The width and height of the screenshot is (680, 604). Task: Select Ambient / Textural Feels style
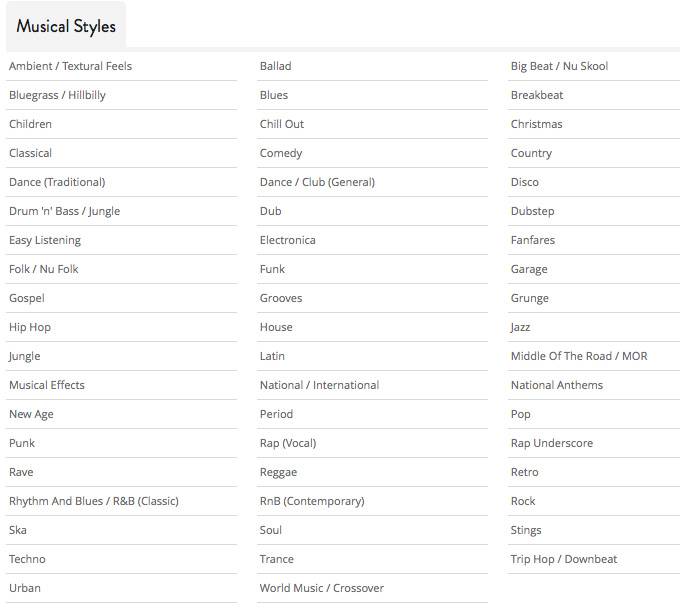pos(70,66)
